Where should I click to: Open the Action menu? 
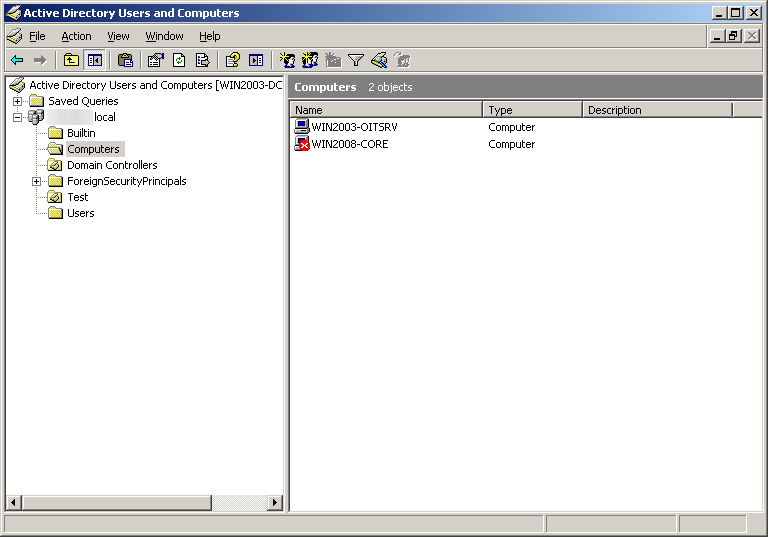pos(76,36)
